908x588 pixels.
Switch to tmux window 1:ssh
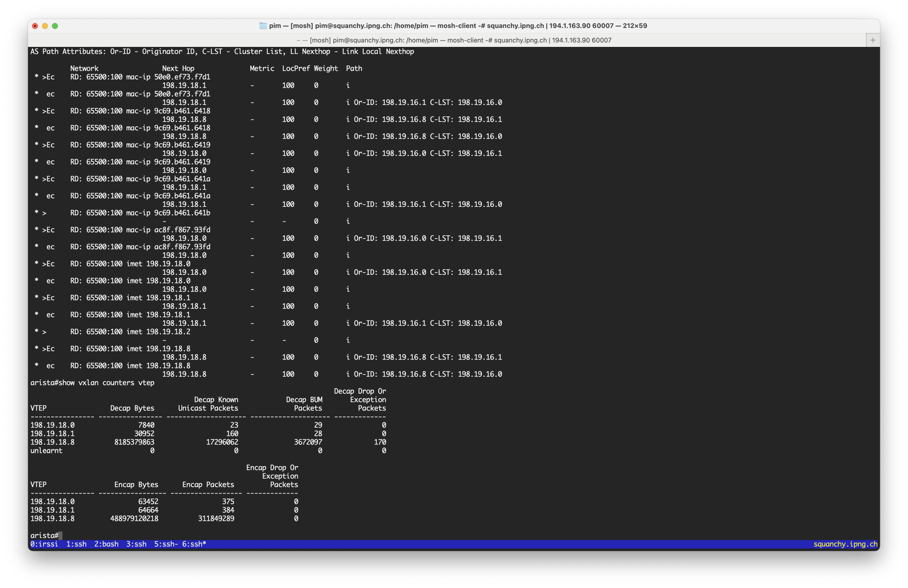tap(76, 544)
